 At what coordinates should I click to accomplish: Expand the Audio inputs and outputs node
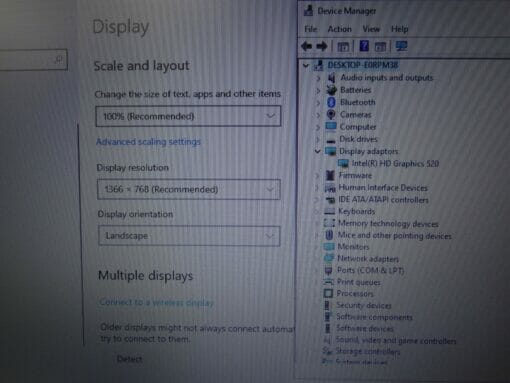(318, 78)
